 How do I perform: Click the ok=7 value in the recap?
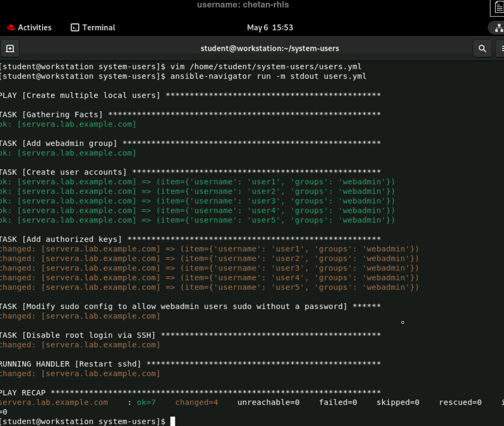click(x=146, y=402)
